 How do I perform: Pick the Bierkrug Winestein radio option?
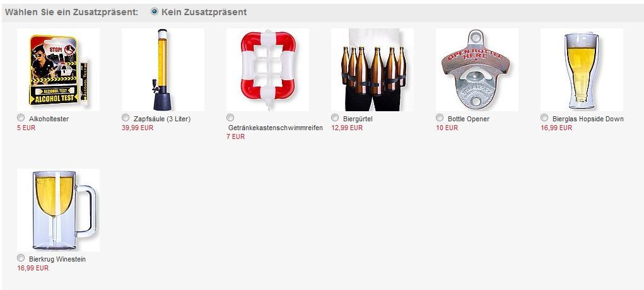click(x=21, y=258)
